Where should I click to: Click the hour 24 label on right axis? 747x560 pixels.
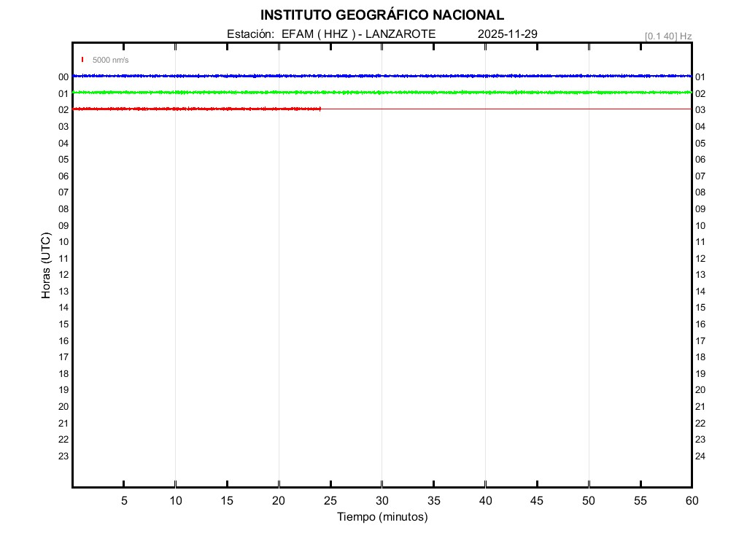(x=700, y=456)
